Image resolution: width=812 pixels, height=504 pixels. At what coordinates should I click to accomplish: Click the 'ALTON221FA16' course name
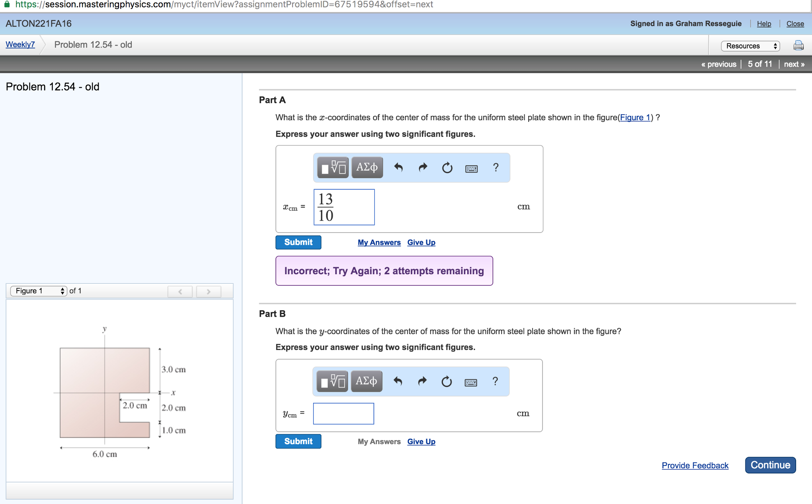pos(38,24)
